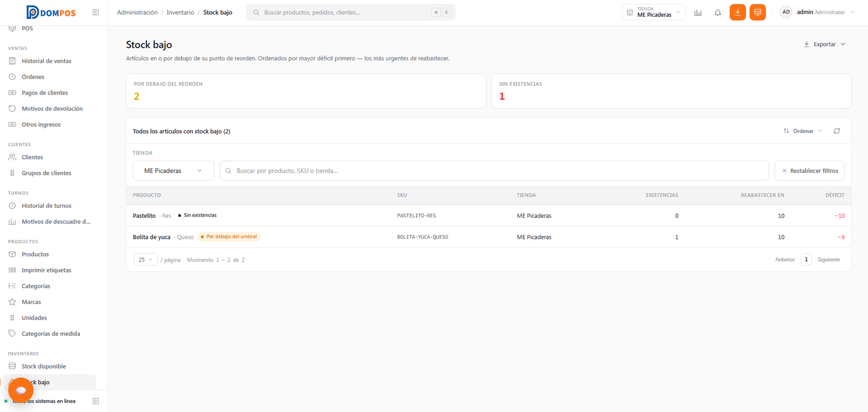Collapse sidebar using top panel icon

click(x=95, y=12)
